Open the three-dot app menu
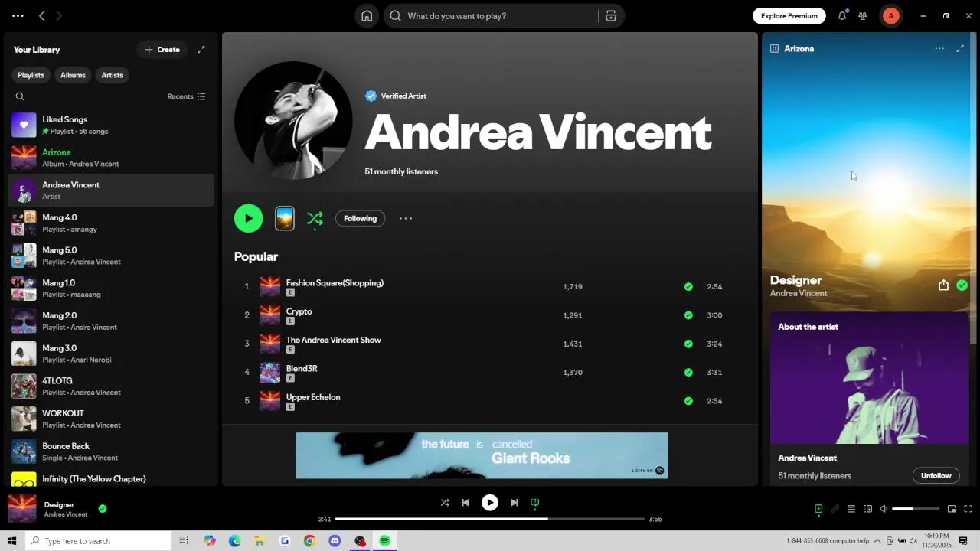The image size is (980, 551). click(x=18, y=16)
